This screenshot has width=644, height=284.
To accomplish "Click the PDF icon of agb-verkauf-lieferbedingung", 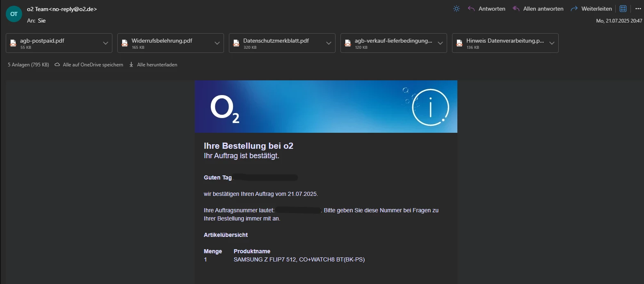I will pos(348,43).
